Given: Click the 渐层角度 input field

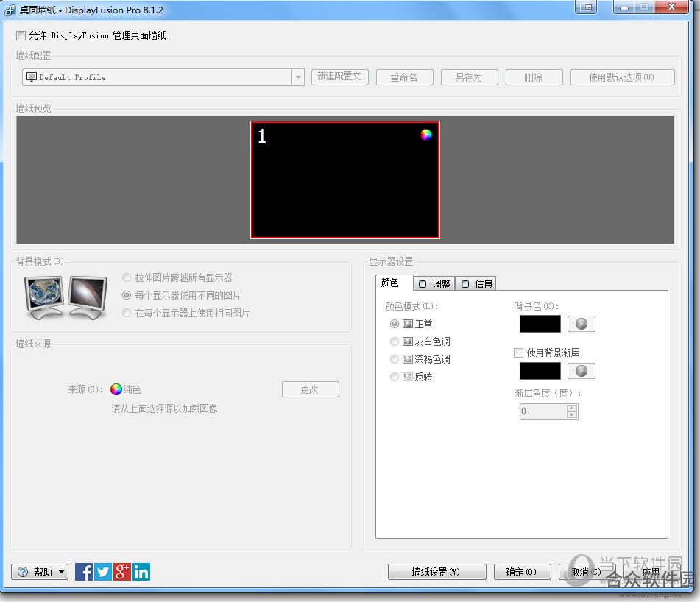Looking at the screenshot, I should tap(543, 411).
